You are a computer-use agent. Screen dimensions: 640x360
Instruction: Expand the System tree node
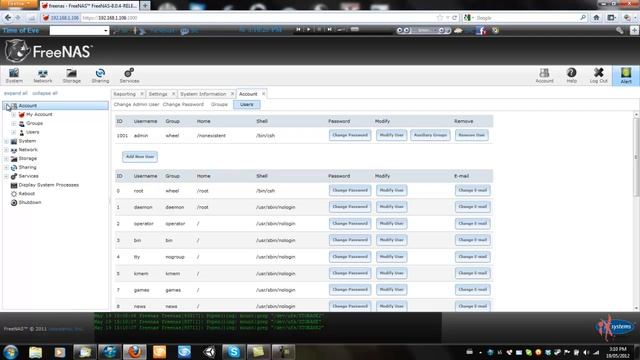(6, 141)
